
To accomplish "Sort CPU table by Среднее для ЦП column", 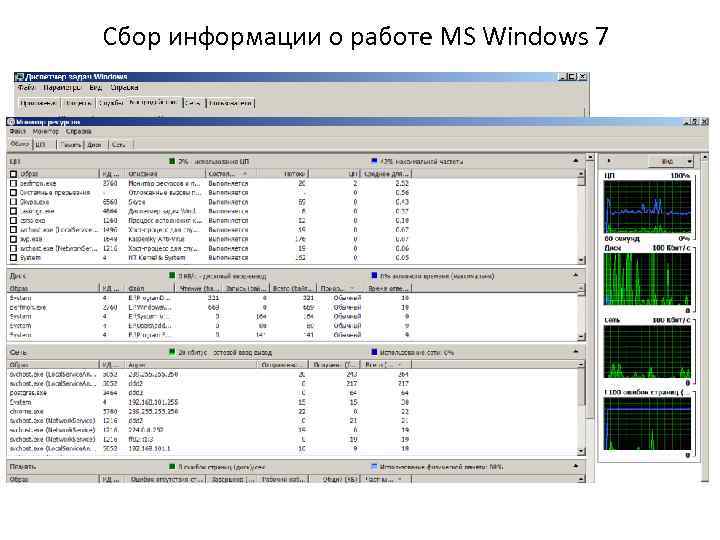I will 386,174.
